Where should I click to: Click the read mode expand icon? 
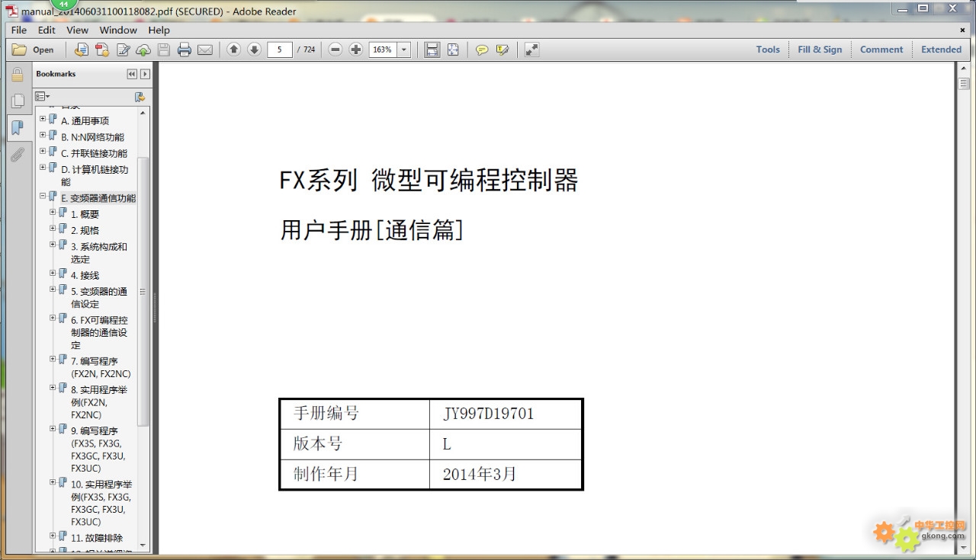point(531,50)
